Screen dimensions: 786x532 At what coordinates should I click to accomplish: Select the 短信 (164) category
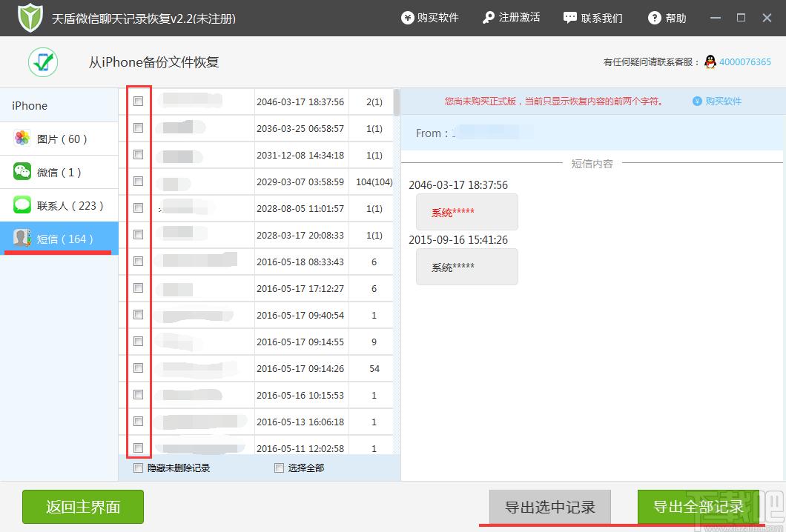coord(59,239)
